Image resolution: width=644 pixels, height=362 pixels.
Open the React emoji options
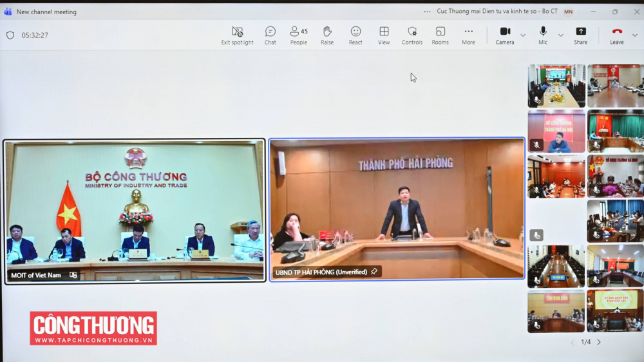click(x=355, y=35)
